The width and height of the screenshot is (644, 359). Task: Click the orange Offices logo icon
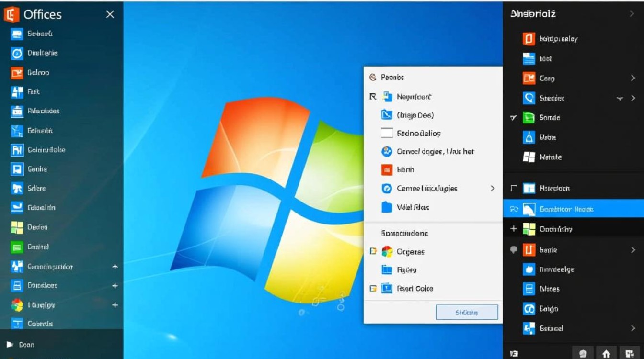click(11, 14)
